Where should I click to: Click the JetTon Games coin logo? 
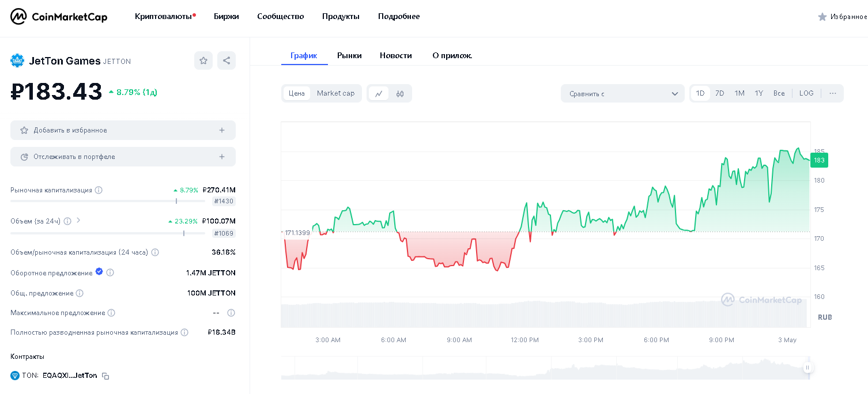tap(17, 60)
